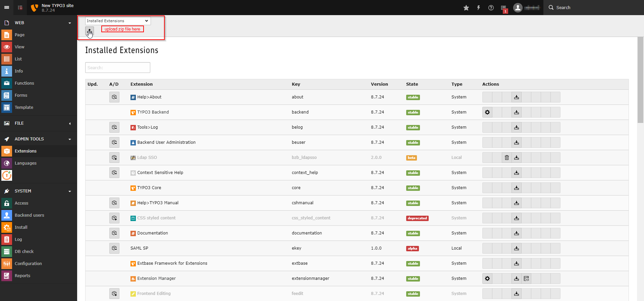Activate the Frontend Editing extension

click(x=114, y=294)
